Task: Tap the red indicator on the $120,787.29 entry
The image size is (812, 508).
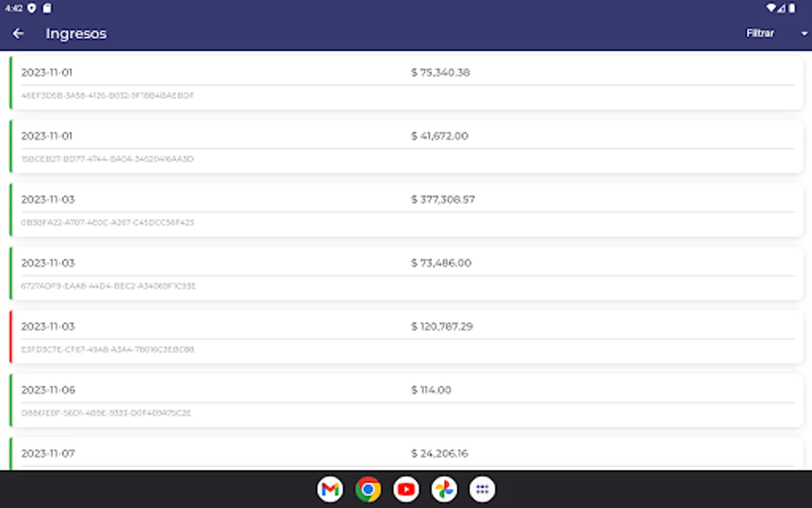Action: point(10,336)
